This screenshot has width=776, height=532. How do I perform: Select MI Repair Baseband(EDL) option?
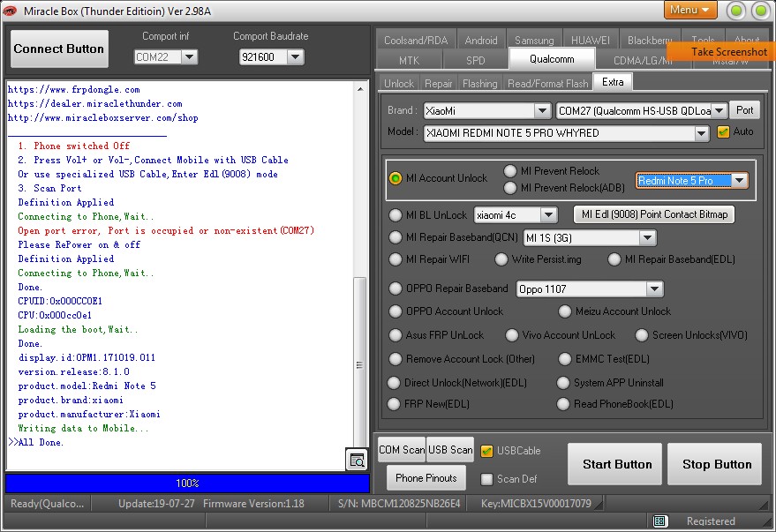tap(614, 259)
